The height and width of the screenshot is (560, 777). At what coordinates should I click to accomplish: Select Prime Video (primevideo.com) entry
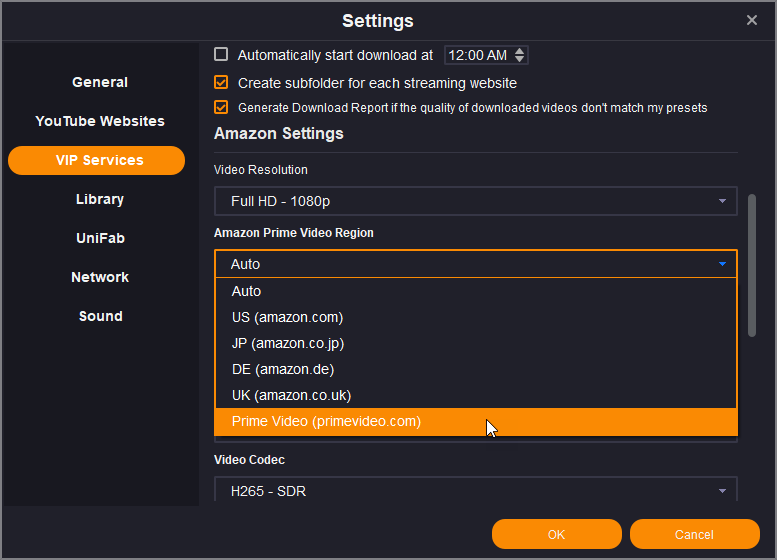tap(326, 421)
